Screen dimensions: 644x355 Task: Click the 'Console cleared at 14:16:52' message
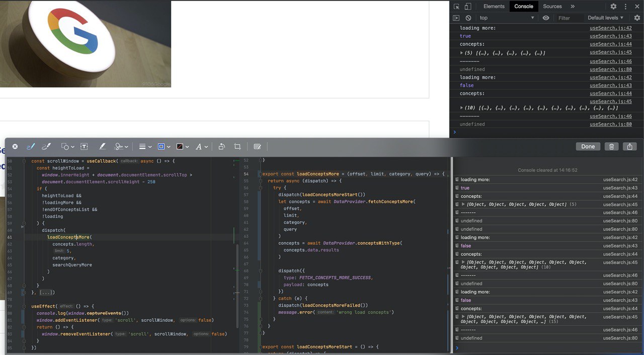[547, 170]
